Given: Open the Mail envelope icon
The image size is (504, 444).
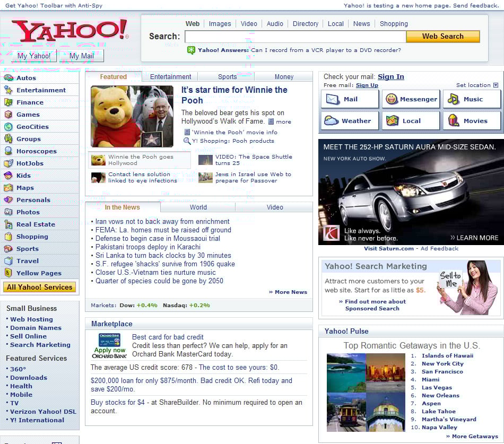Looking at the screenshot, I should pos(333,99).
